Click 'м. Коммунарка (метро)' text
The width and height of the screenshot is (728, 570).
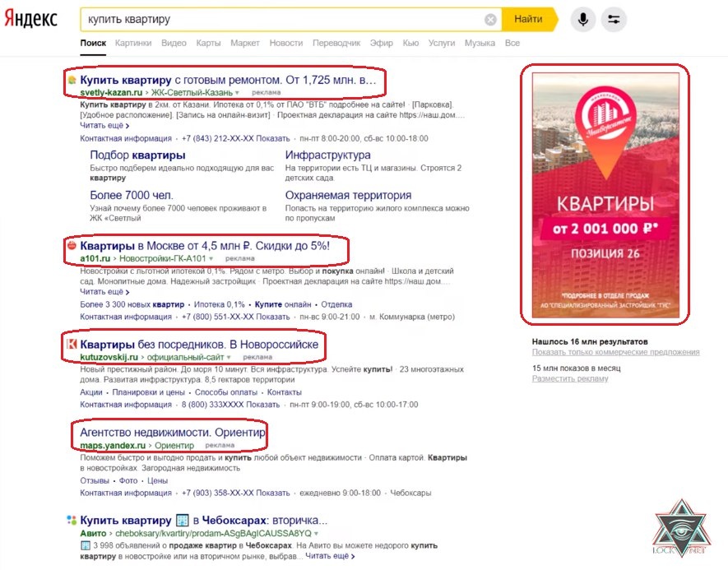(x=412, y=317)
